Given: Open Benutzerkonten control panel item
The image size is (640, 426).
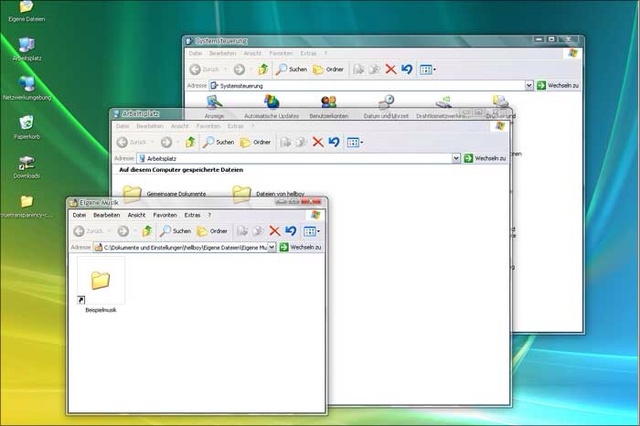Looking at the screenshot, I should click(x=329, y=106).
